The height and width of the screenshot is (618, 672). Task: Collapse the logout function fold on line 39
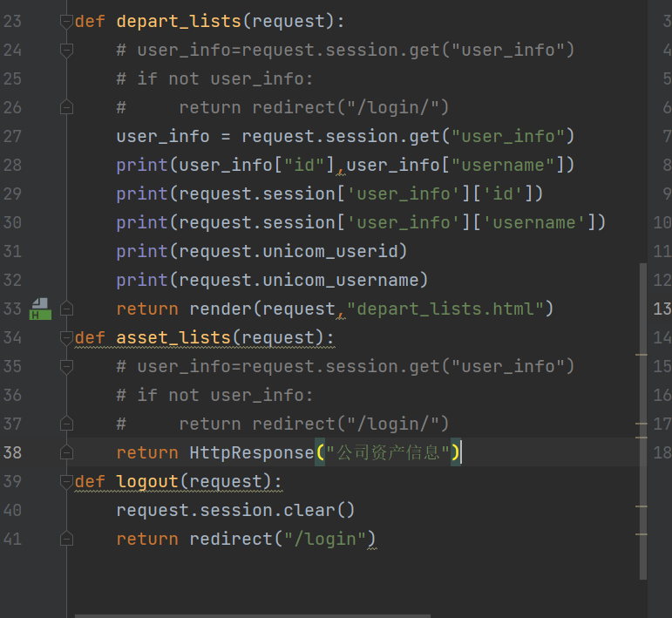coord(66,482)
